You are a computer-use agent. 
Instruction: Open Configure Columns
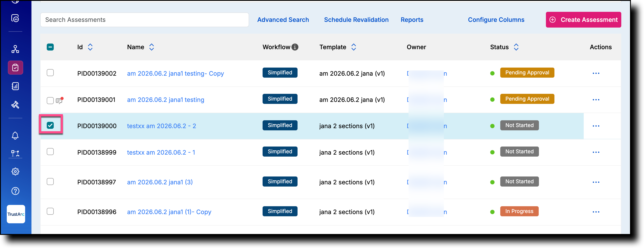[x=496, y=20]
